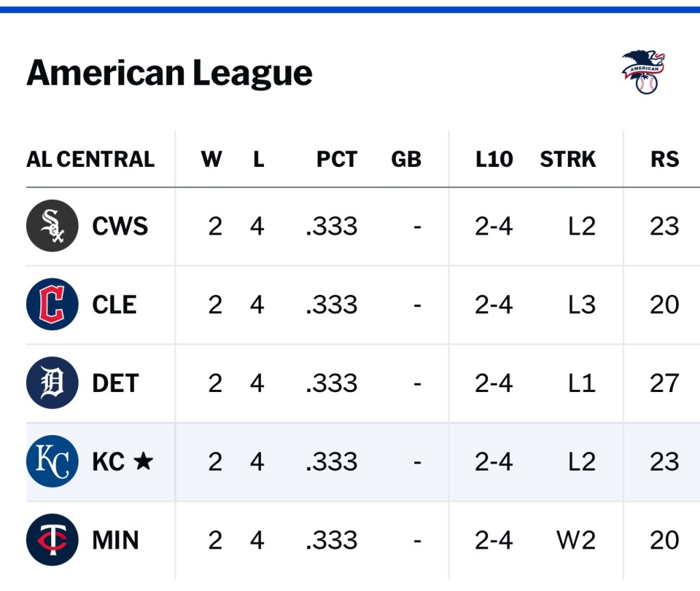Click the Kansas City Royals logo
The image size is (700, 591).
coord(53,462)
